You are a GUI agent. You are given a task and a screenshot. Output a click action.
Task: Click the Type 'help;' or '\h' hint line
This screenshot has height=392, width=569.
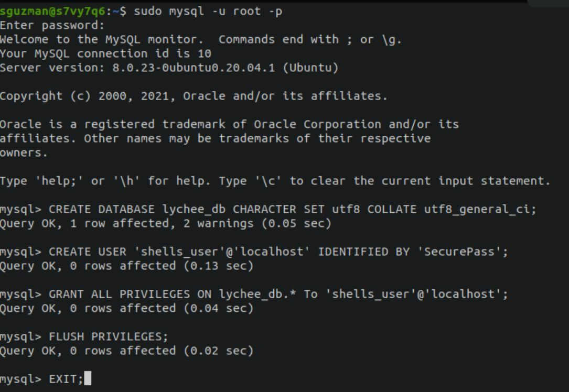click(x=275, y=181)
